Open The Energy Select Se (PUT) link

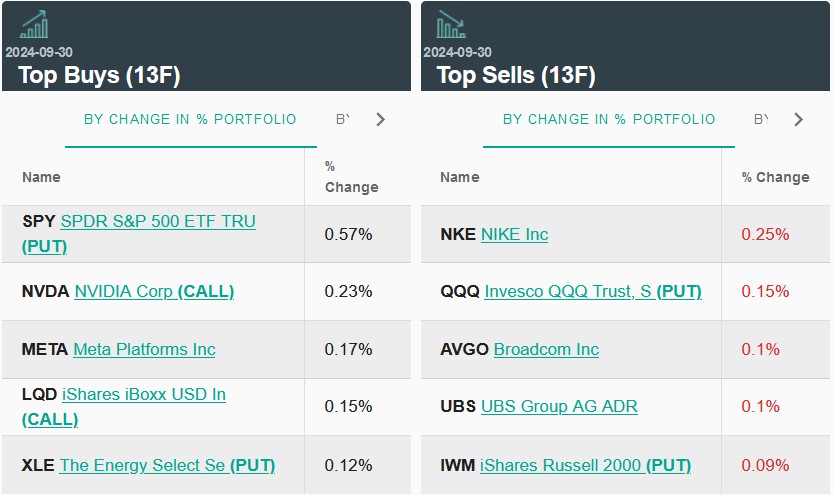pos(167,465)
